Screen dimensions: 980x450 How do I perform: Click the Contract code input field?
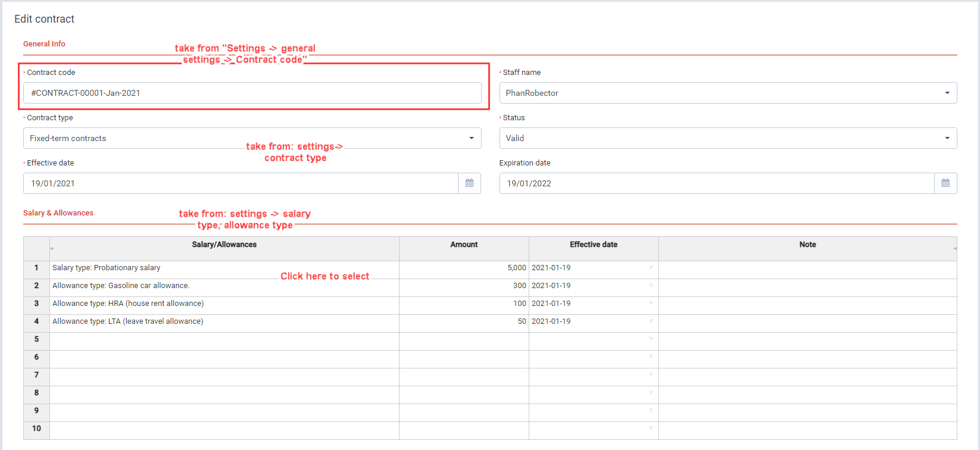tap(252, 93)
